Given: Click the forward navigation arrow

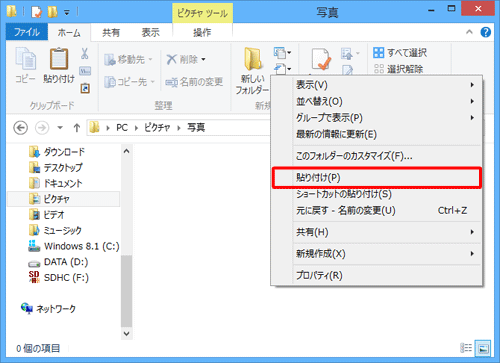Looking at the screenshot, I should pos(42,128).
